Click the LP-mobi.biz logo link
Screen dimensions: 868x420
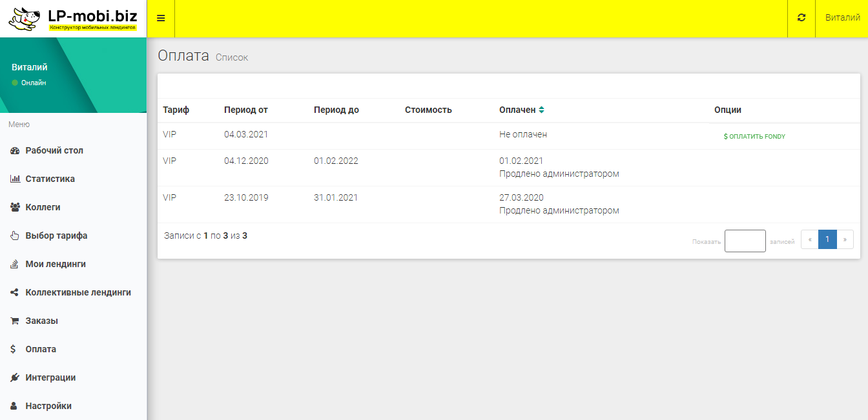(73, 19)
